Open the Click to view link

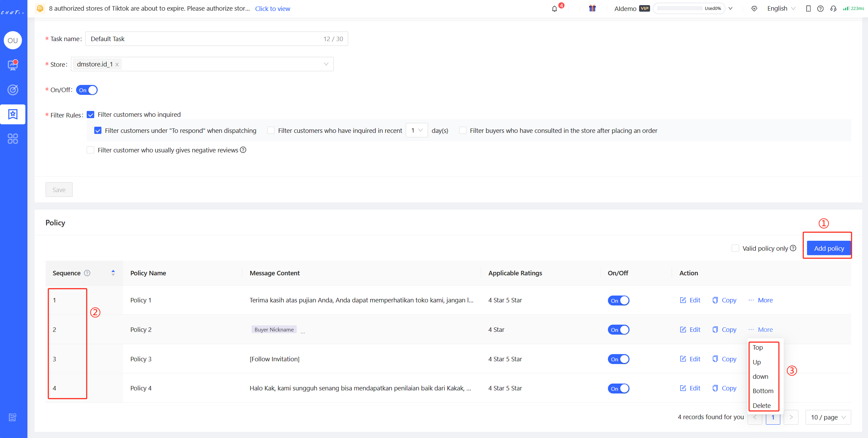tap(272, 9)
